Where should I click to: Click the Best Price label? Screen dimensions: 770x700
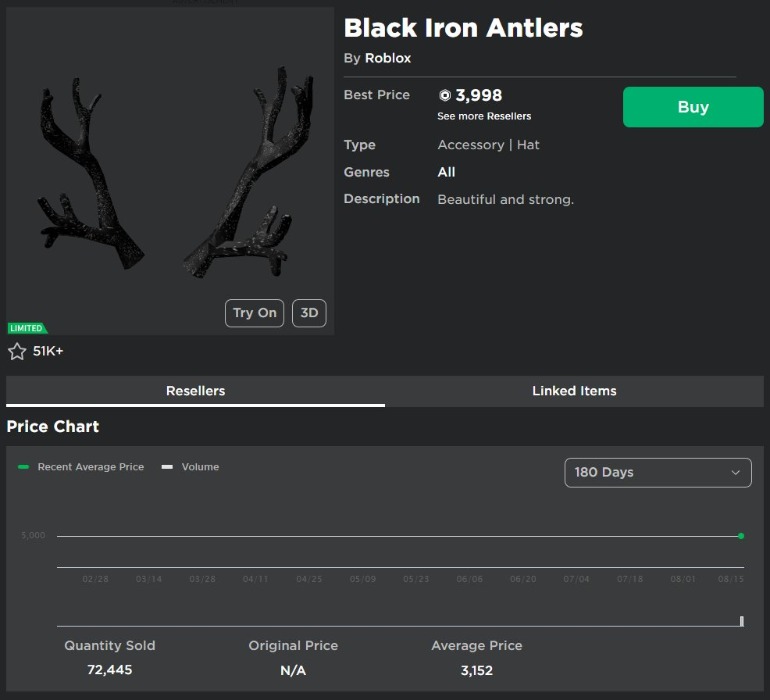click(376, 95)
